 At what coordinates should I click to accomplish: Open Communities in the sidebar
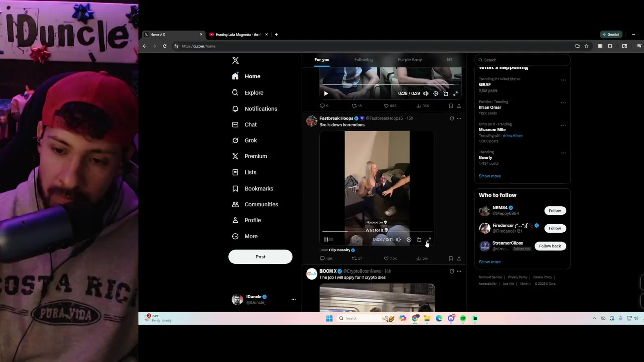255,204
